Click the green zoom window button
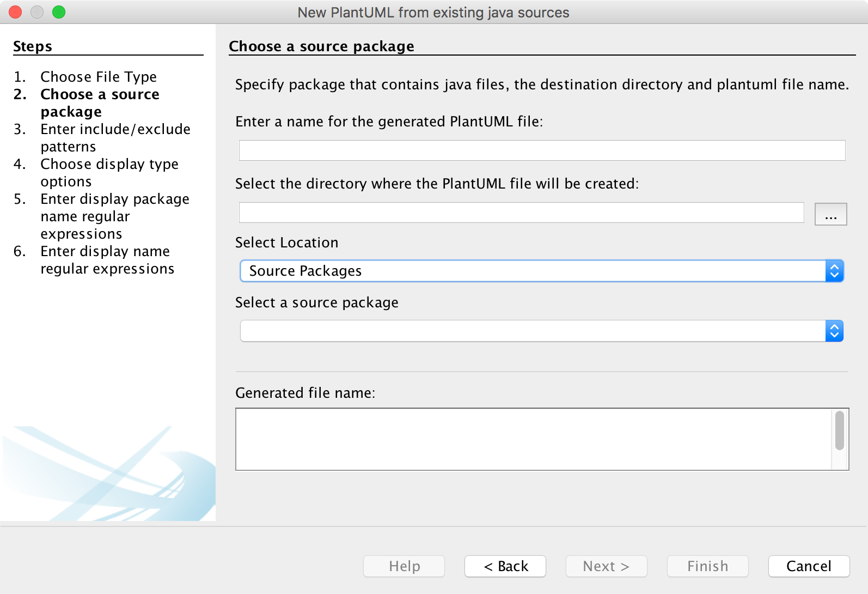The height and width of the screenshot is (594, 868). click(x=59, y=12)
